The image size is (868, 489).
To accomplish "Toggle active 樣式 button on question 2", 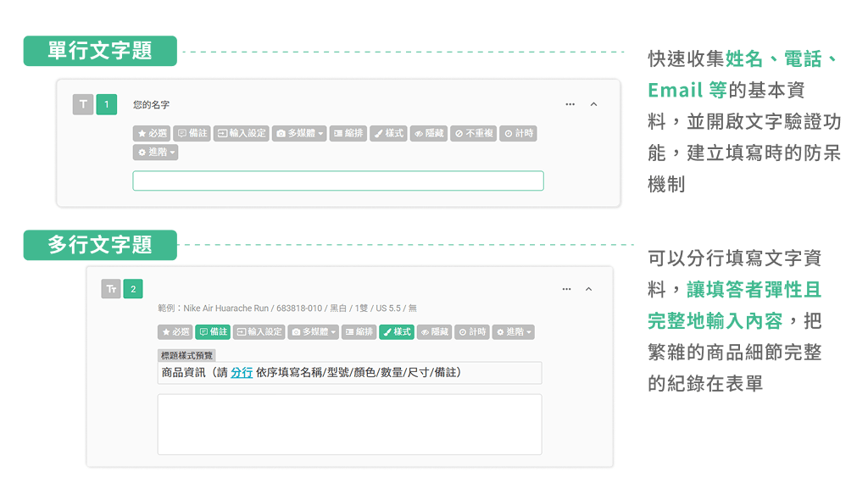I will tap(397, 332).
